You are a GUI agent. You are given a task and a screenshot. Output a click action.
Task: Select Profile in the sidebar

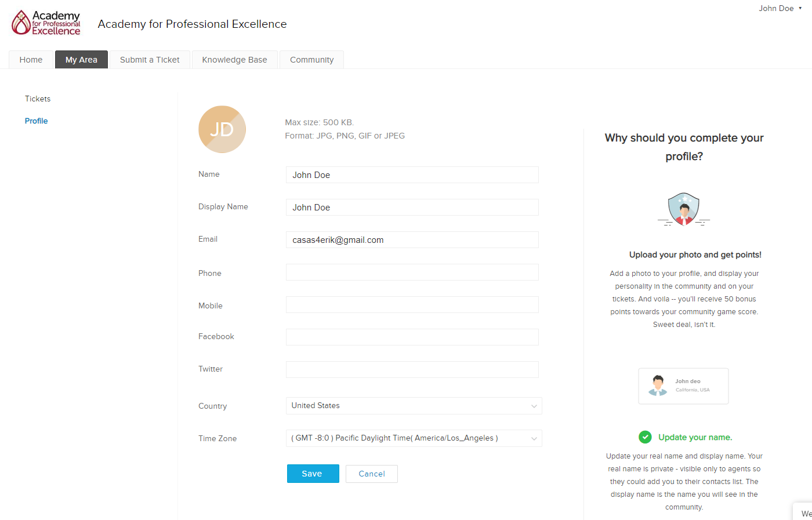pyautogui.click(x=36, y=121)
